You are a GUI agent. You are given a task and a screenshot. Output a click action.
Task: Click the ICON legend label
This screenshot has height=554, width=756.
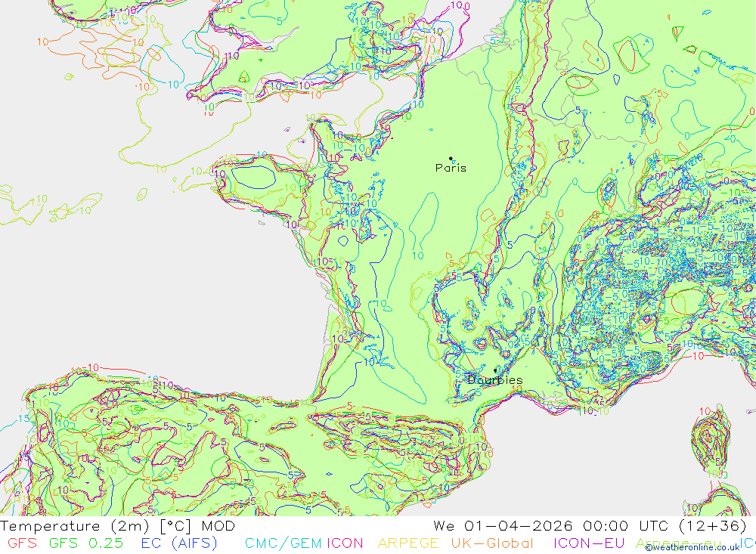345,543
